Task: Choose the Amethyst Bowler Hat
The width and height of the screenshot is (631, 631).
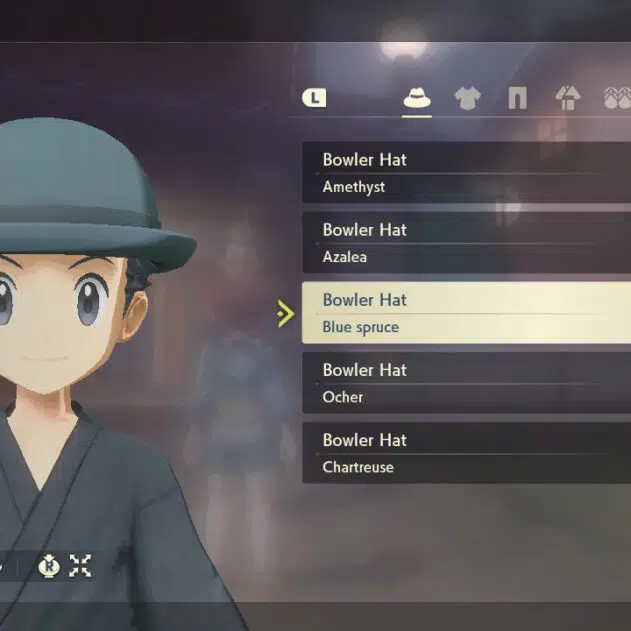Action: coord(466,172)
